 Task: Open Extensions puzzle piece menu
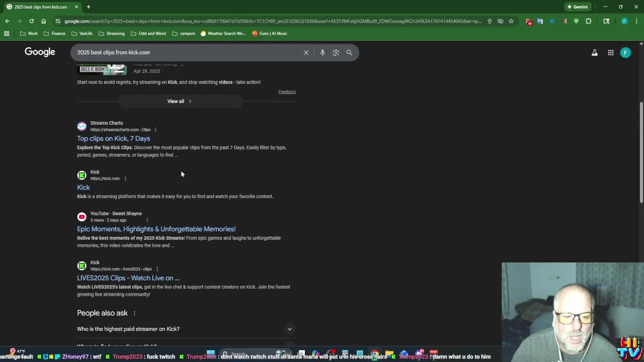coord(588,21)
